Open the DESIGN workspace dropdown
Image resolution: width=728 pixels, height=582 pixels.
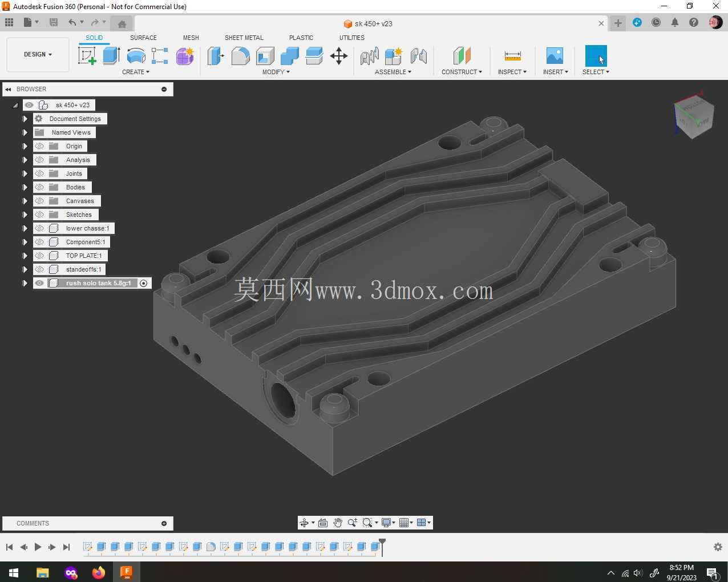38,54
